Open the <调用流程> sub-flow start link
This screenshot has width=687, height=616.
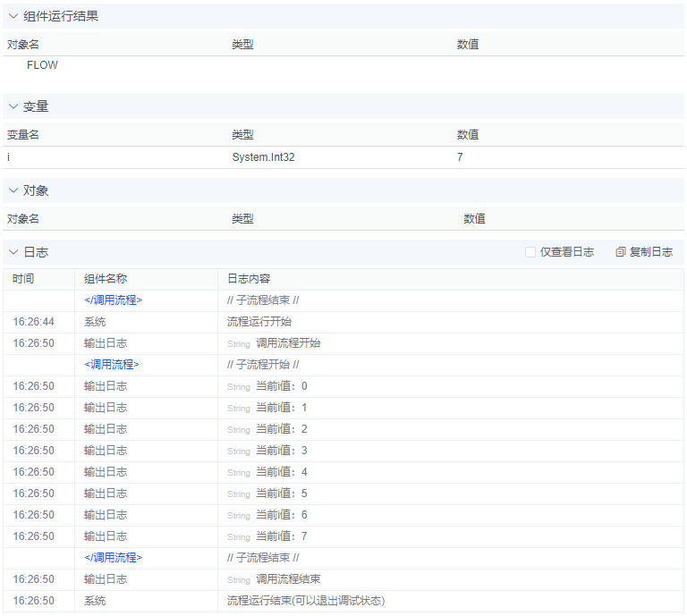click(111, 365)
